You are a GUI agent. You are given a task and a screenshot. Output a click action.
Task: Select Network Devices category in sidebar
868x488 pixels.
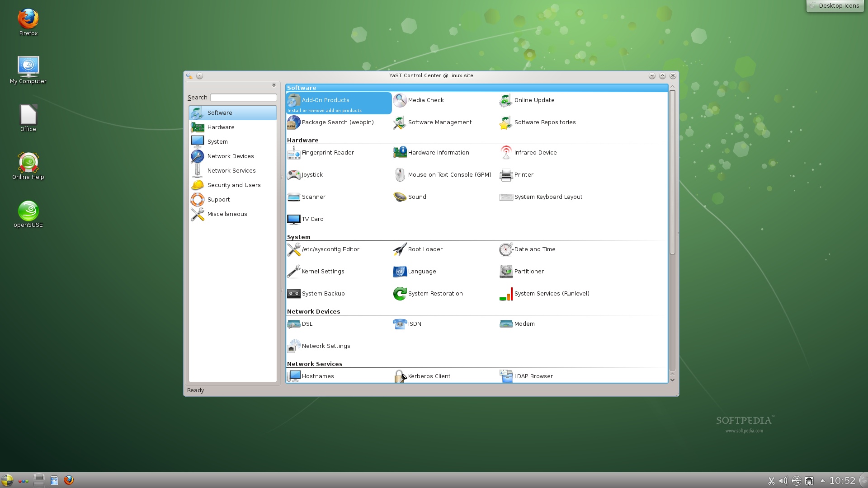tap(233, 156)
